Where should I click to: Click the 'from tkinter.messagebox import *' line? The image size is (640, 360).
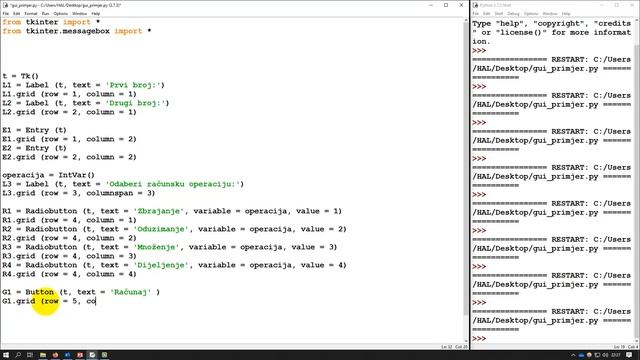pyautogui.click(x=77, y=31)
